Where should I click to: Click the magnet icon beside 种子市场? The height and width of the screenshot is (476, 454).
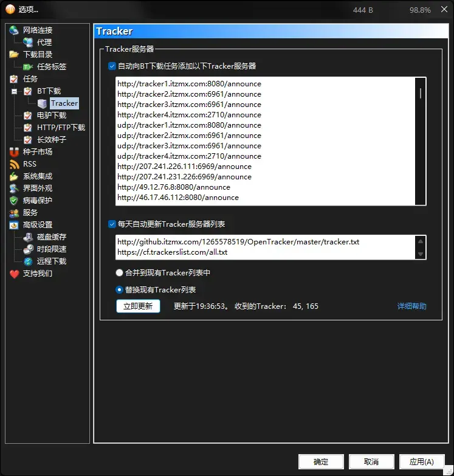click(x=14, y=152)
